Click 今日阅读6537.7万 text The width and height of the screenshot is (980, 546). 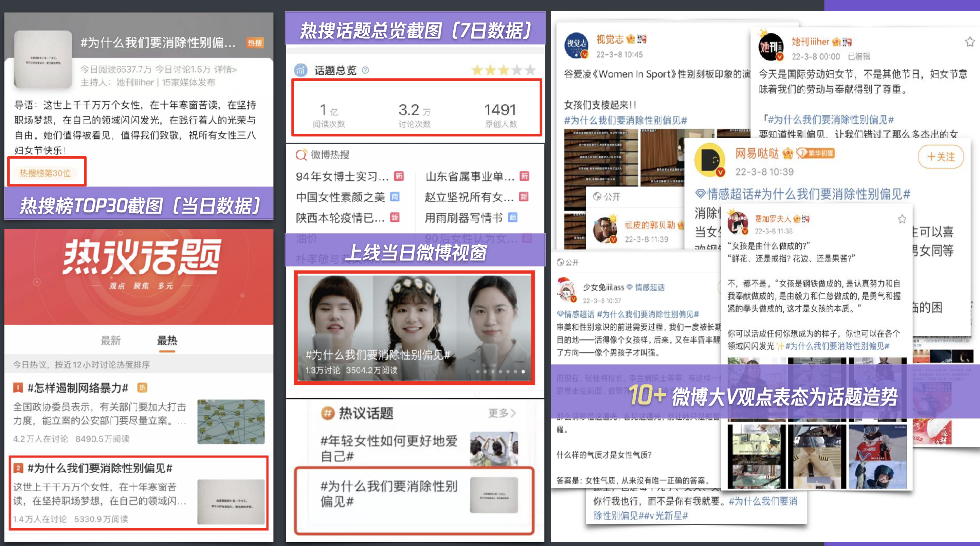tap(116, 70)
